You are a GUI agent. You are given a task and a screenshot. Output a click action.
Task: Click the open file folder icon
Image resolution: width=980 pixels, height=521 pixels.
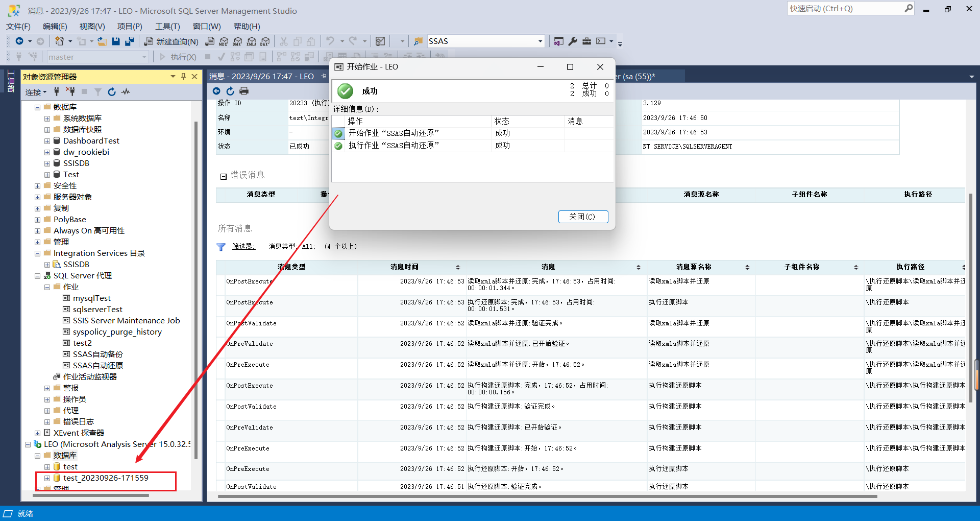click(102, 41)
